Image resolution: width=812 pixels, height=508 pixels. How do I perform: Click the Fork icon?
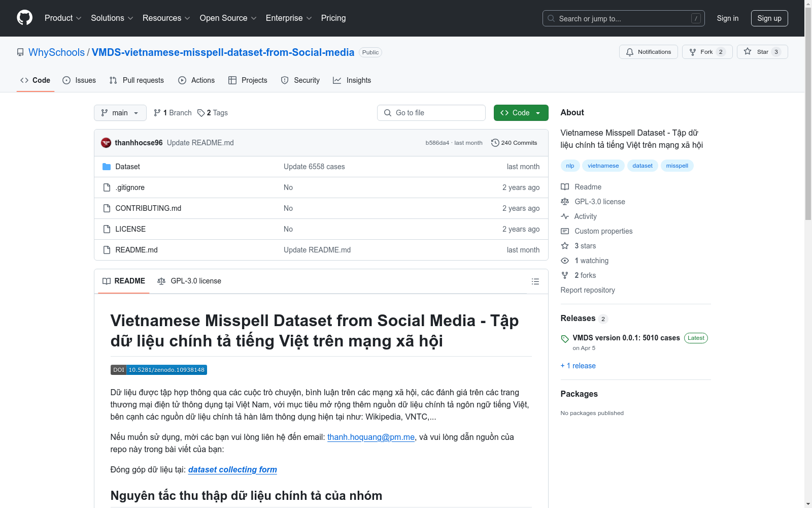click(x=693, y=52)
